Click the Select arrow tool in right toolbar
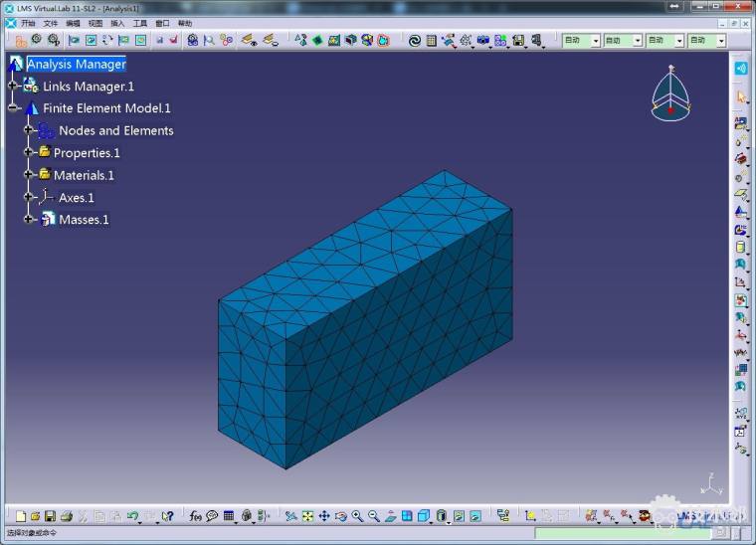The width and height of the screenshot is (756, 545). coord(741,96)
